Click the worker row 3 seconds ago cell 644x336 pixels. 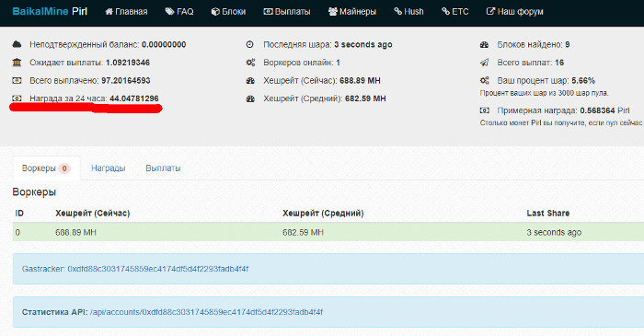[x=554, y=233]
